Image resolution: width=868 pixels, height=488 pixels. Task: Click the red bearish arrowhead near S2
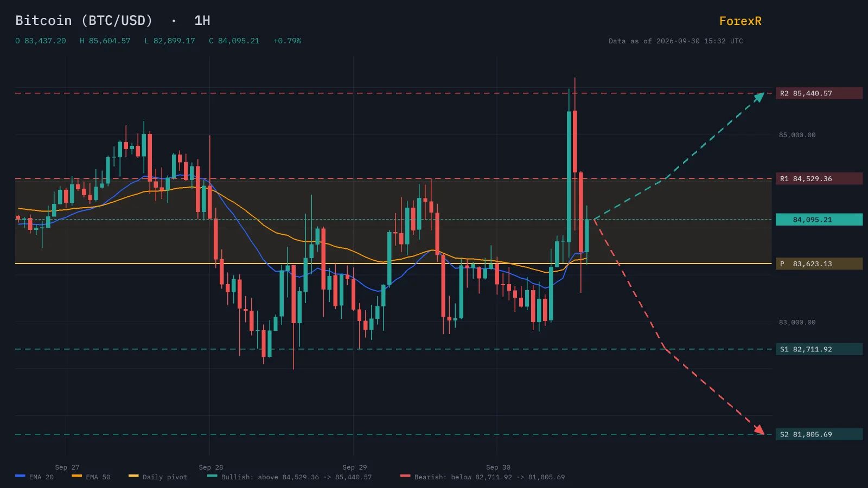759,429
